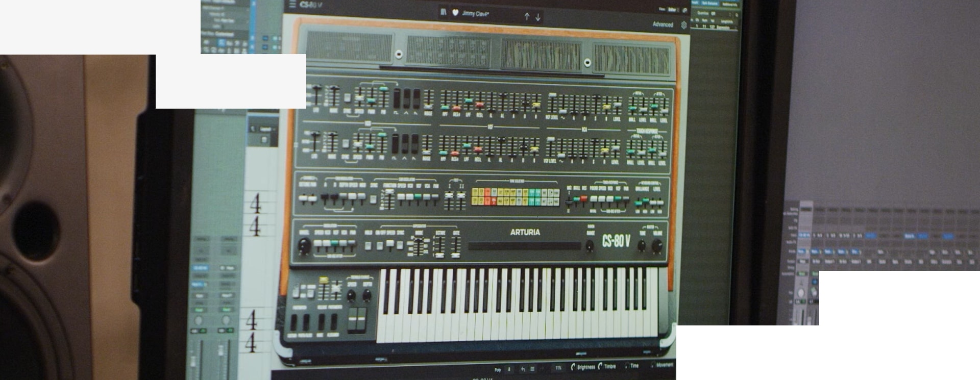Screen dimensions: 980x380
Task: Click the Wheel knob on the modulation row
Action: click(x=304, y=245)
